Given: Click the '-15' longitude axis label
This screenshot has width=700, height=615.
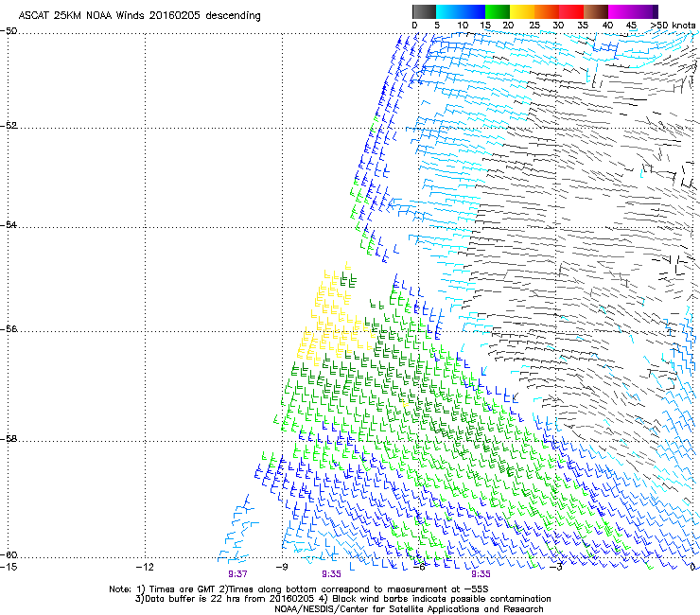Looking at the screenshot, I should pyautogui.click(x=9, y=567).
